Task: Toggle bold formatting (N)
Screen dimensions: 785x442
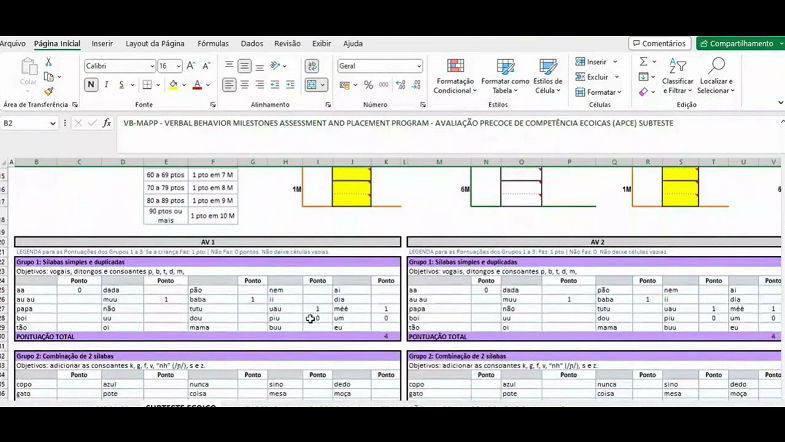Action: [x=91, y=85]
